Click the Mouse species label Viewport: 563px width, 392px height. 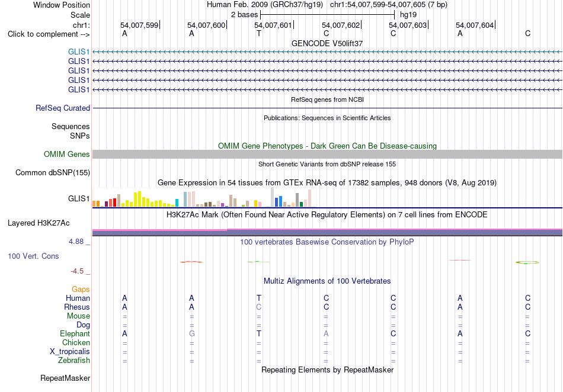tap(78, 316)
